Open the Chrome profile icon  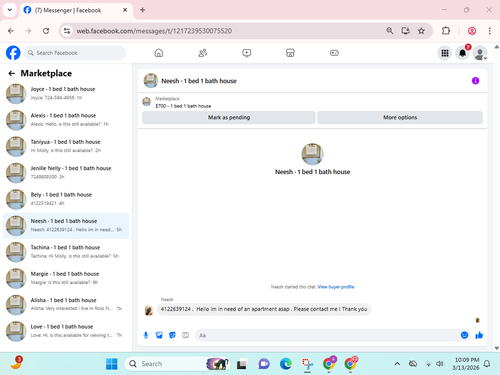(x=472, y=31)
